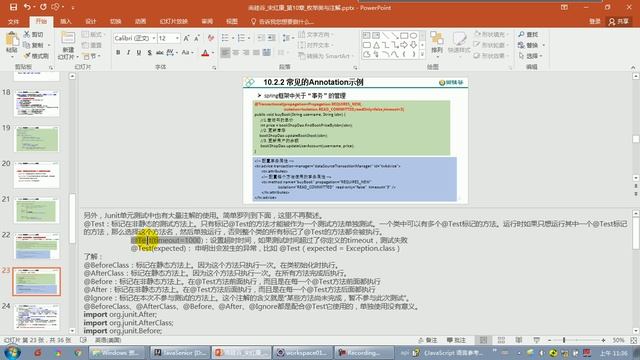Expand the numbered list options arrow
This screenshot has height=360, width=640.
pos(249,38)
